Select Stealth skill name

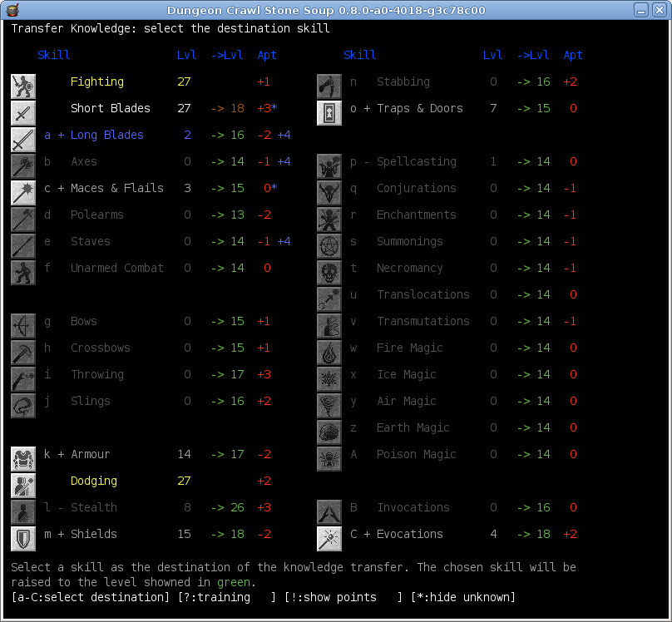pos(94,507)
